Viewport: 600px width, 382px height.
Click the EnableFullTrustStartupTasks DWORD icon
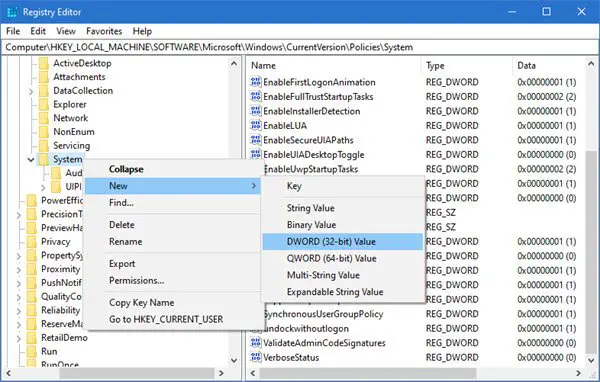coord(255,96)
